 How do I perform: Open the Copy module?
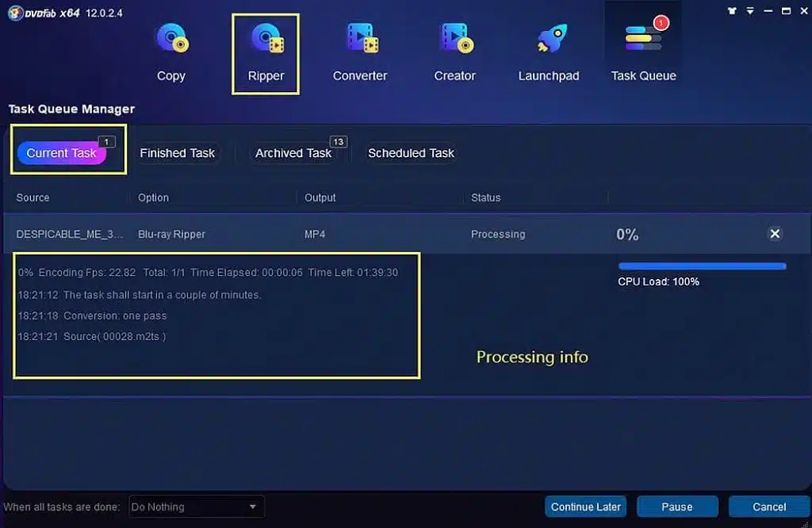(x=170, y=48)
